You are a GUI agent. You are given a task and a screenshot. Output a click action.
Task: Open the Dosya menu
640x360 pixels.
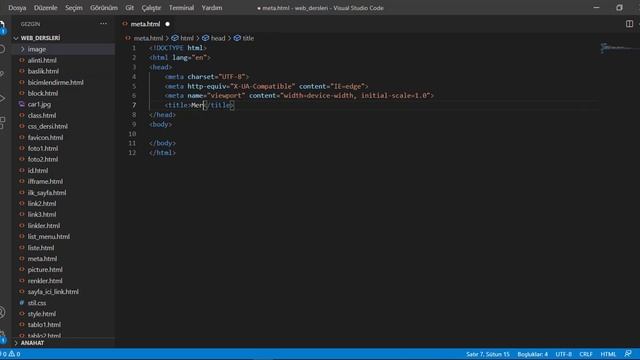click(17, 8)
